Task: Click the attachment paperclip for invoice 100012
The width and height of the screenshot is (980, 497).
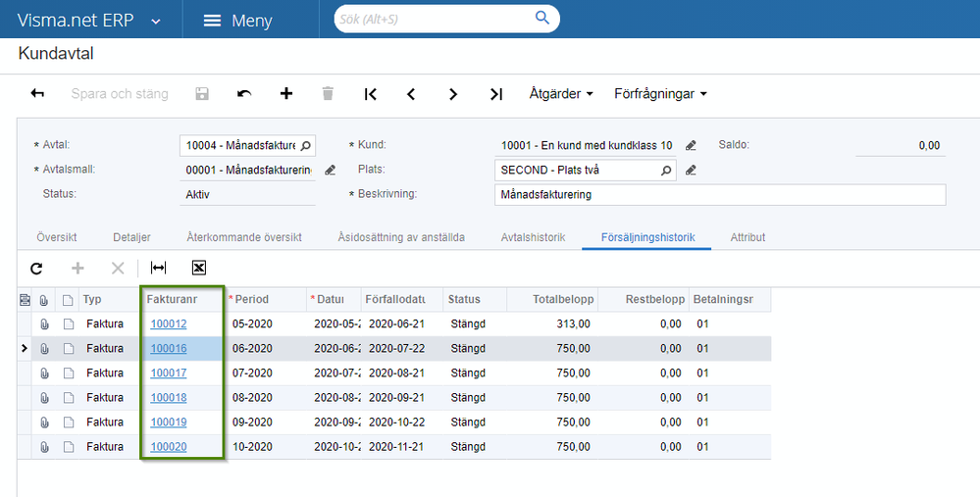Action: point(44,324)
